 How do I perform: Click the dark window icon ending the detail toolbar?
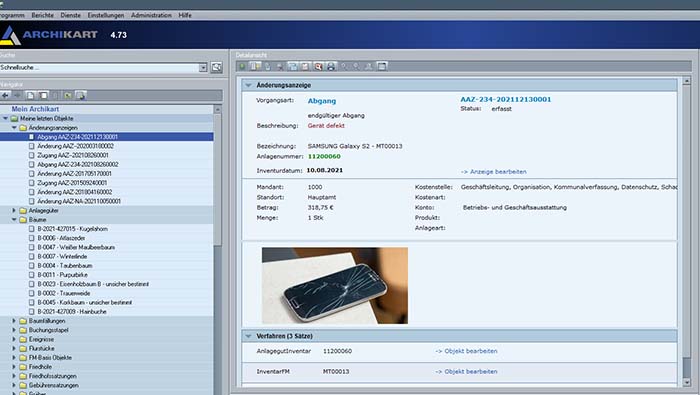[382, 67]
